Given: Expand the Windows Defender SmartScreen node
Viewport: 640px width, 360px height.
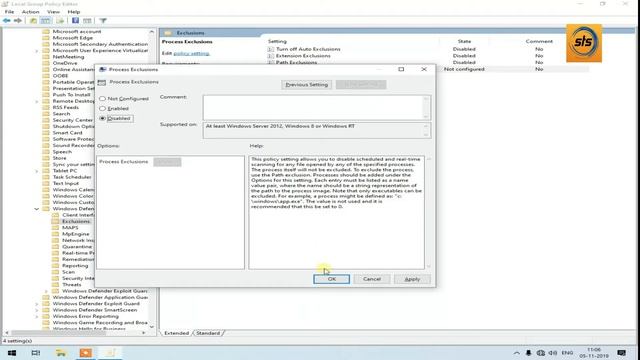Looking at the screenshot, I should (x=36, y=310).
